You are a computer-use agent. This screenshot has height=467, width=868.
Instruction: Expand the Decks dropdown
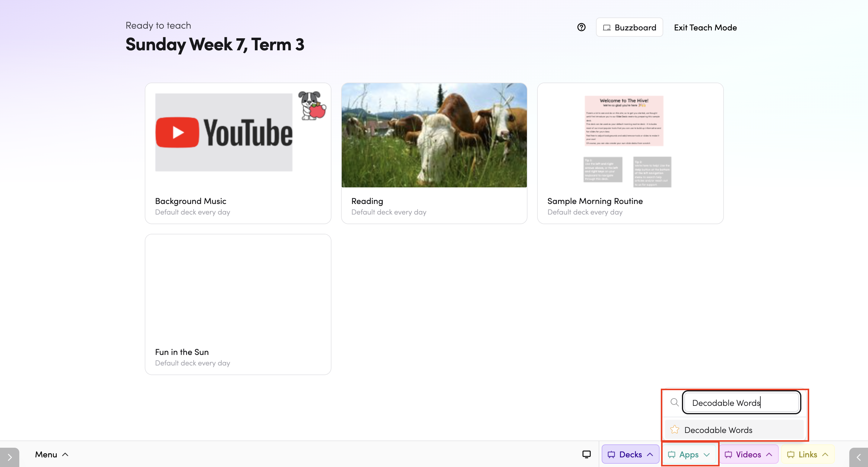point(630,454)
